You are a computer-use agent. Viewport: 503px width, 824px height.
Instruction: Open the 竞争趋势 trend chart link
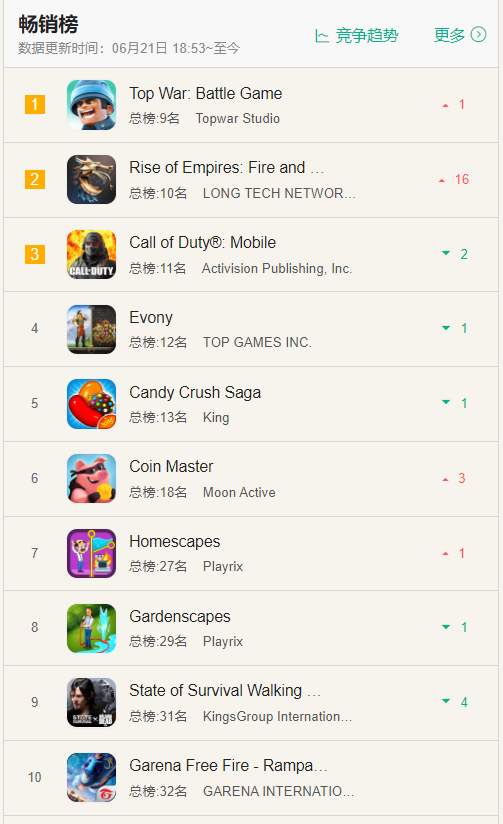coord(357,36)
